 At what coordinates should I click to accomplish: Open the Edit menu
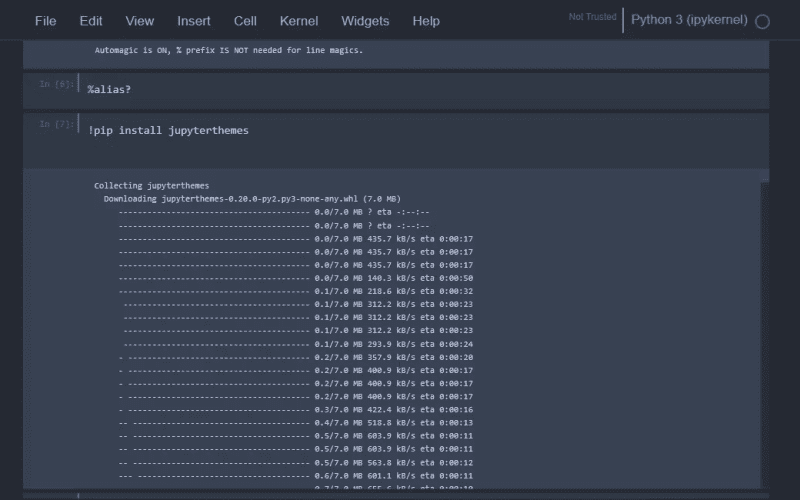pyautogui.click(x=91, y=21)
